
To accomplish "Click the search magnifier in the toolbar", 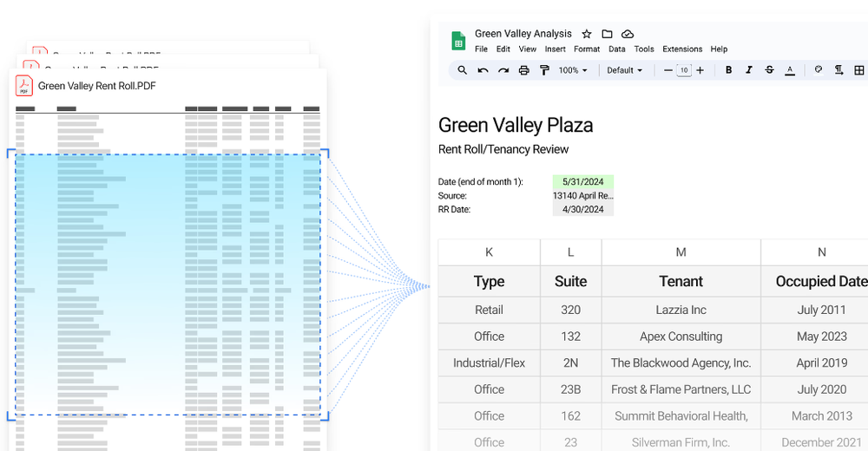I will pyautogui.click(x=463, y=70).
